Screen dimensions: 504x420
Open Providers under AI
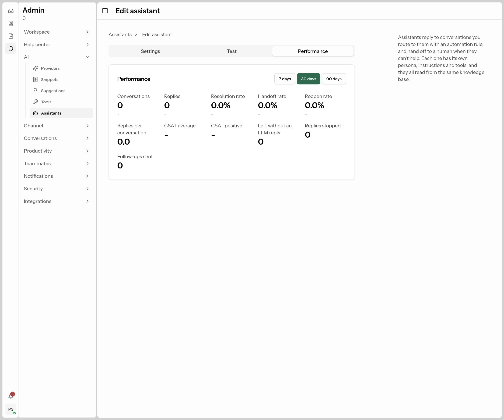pos(61,68)
